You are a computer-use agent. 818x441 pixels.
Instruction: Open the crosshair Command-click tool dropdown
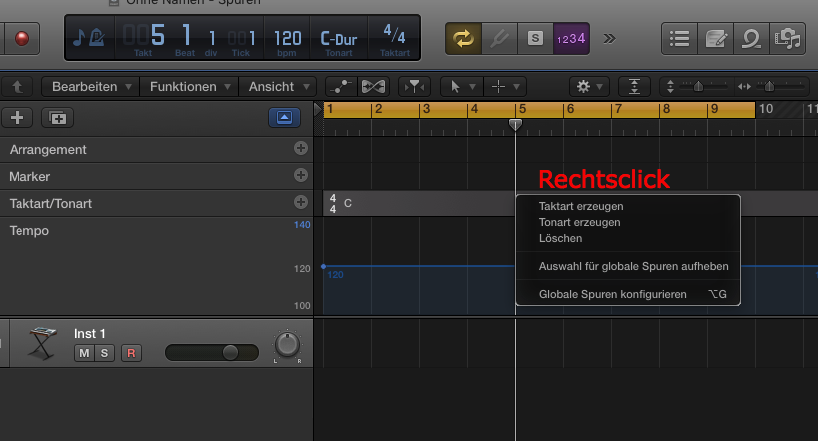point(505,87)
